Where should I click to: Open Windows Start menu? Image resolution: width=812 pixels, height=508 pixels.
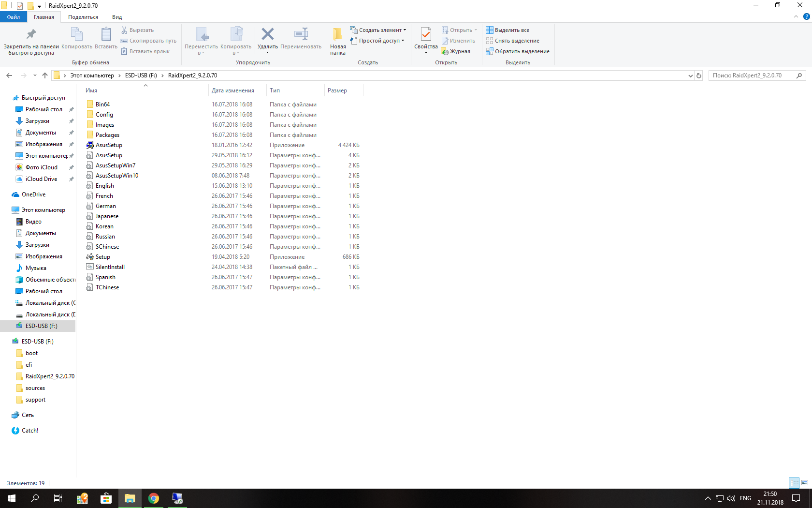tap(12, 498)
